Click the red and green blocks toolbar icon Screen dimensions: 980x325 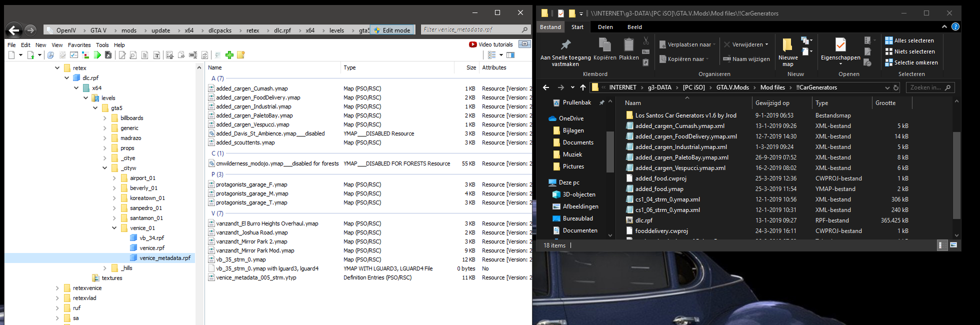tap(85, 55)
